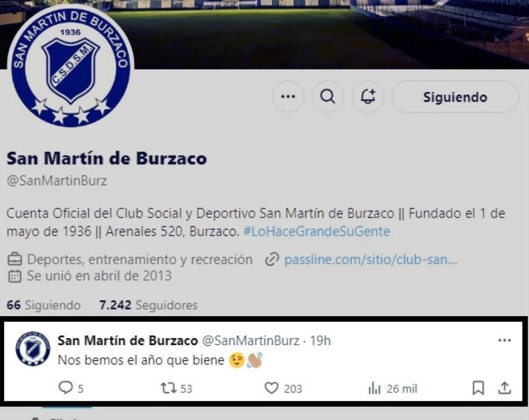Image resolution: width=529 pixels, height=420 pixels.
Task: Open the profile three-dot more options button
Action: point(288,97)
